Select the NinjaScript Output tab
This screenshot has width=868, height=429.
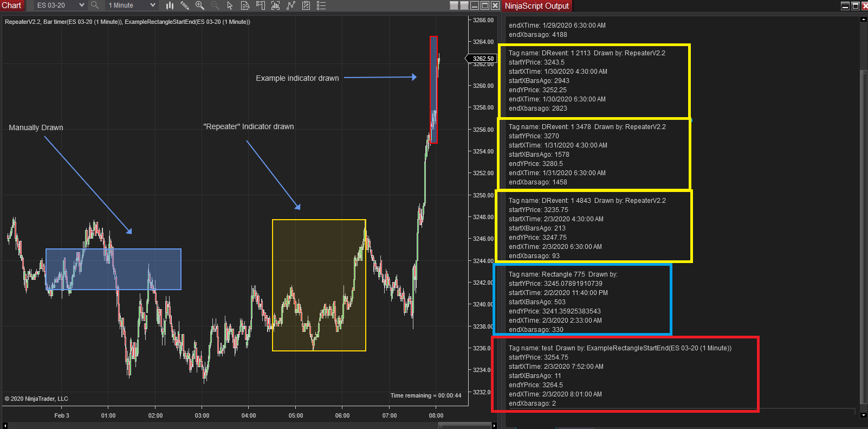(x=537, y=6)
